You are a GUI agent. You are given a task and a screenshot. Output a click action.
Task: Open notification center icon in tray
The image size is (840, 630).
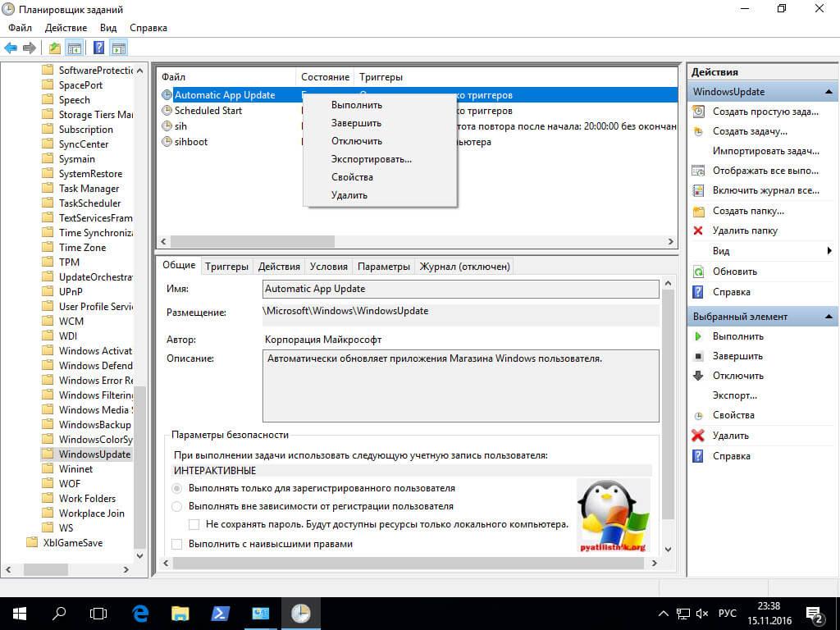point(815,614)
